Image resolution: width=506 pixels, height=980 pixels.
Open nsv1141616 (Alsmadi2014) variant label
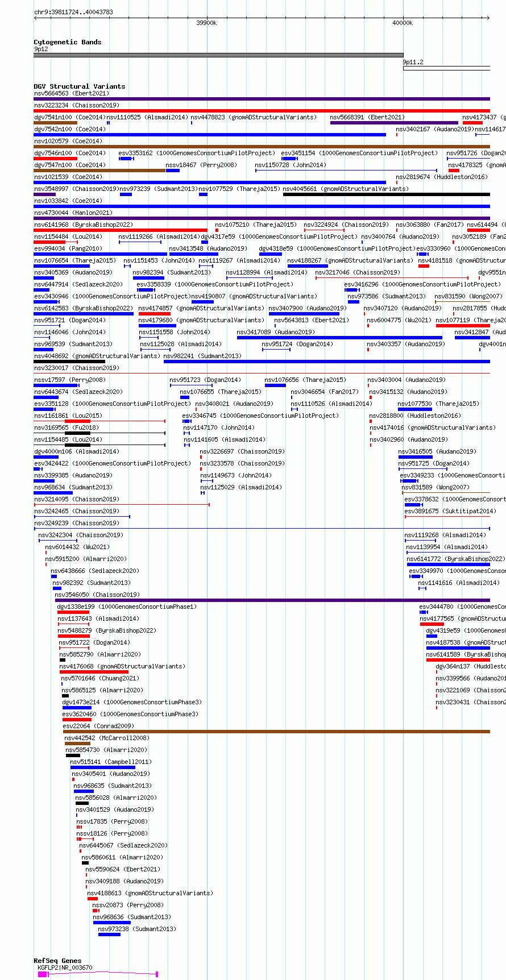[459, 583]
